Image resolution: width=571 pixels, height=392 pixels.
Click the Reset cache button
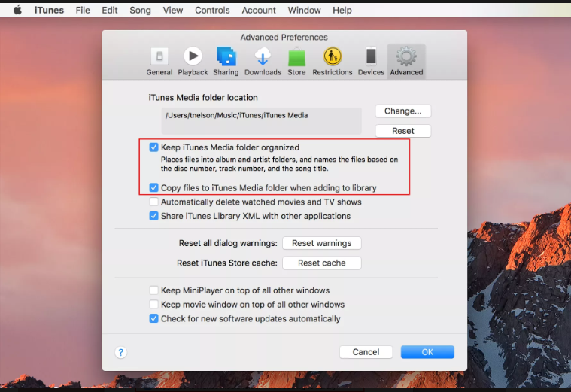pos(321,263)
